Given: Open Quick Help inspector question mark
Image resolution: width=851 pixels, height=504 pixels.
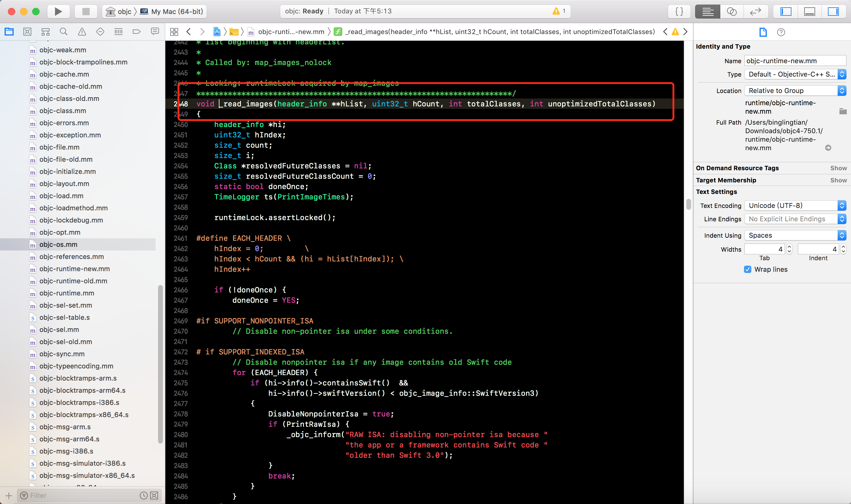Looking at the screenshot, I should tap(781, 32).
